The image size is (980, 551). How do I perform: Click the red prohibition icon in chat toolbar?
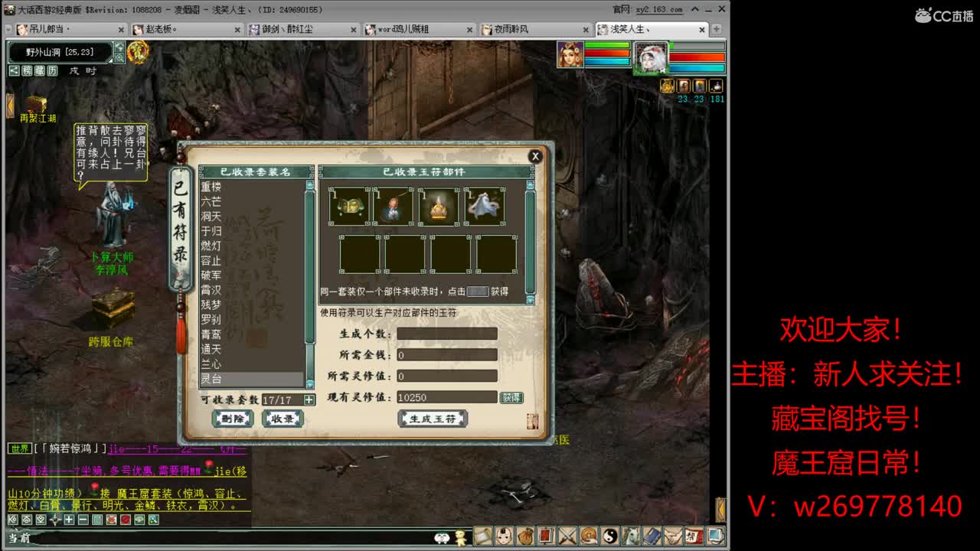126,520
